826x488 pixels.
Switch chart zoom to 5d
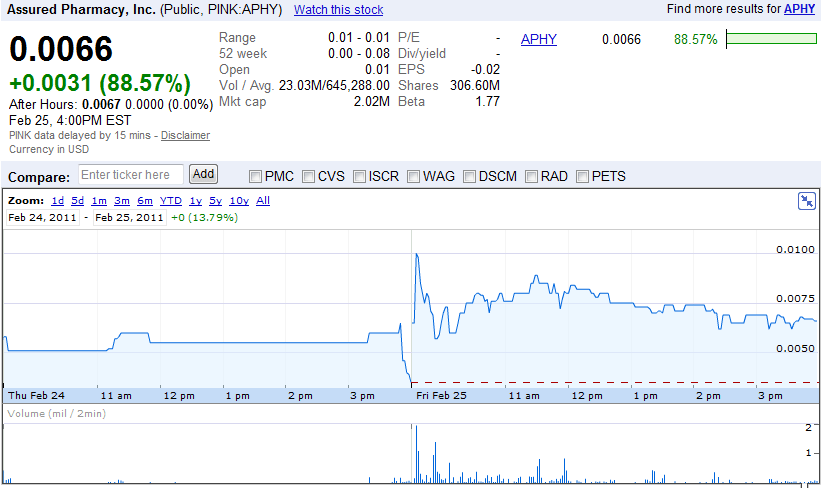[x=78, y=201]
